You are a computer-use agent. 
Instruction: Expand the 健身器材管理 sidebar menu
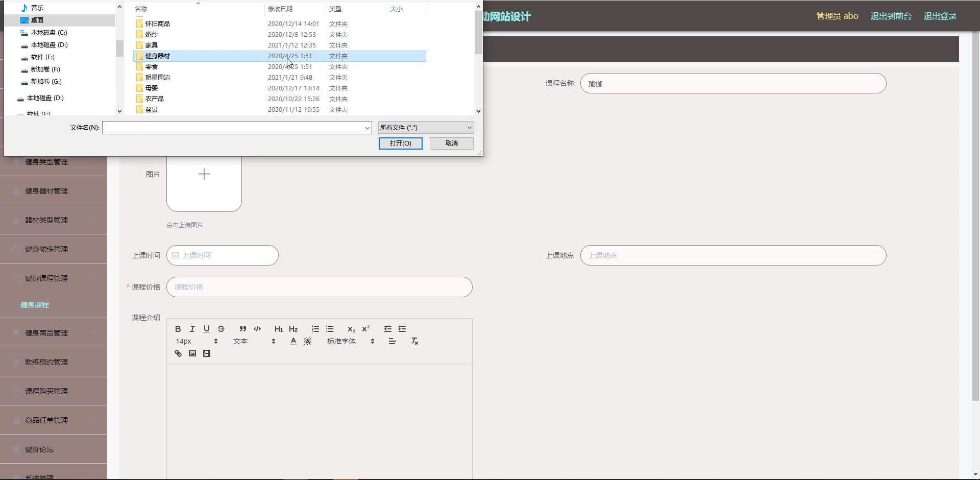click(x=54, y=191)
